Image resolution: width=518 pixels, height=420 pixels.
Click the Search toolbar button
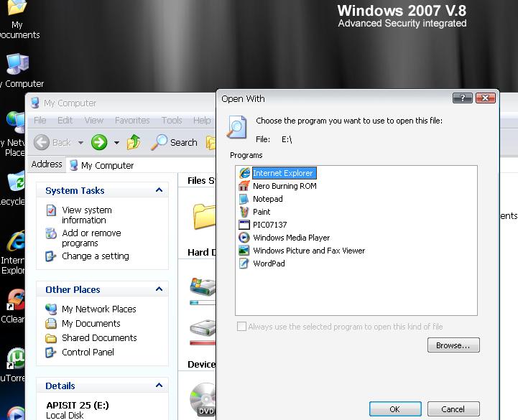(x=174, y=142)
